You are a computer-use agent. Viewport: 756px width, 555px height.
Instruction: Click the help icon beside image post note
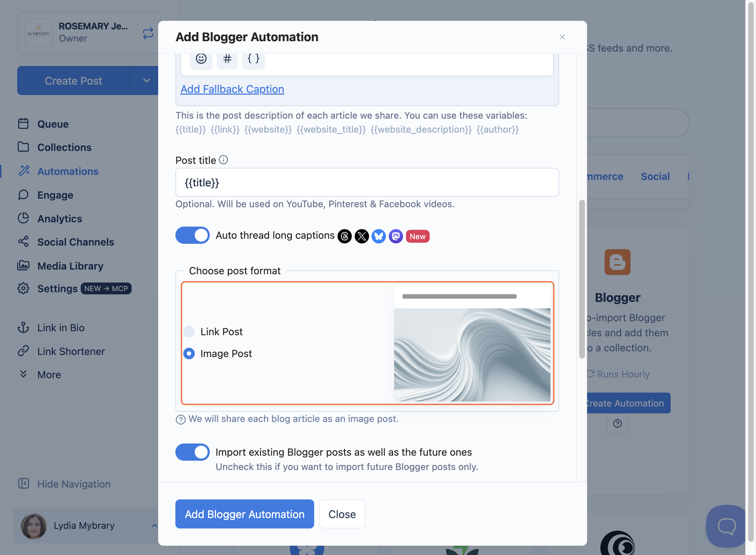[181, 419]
